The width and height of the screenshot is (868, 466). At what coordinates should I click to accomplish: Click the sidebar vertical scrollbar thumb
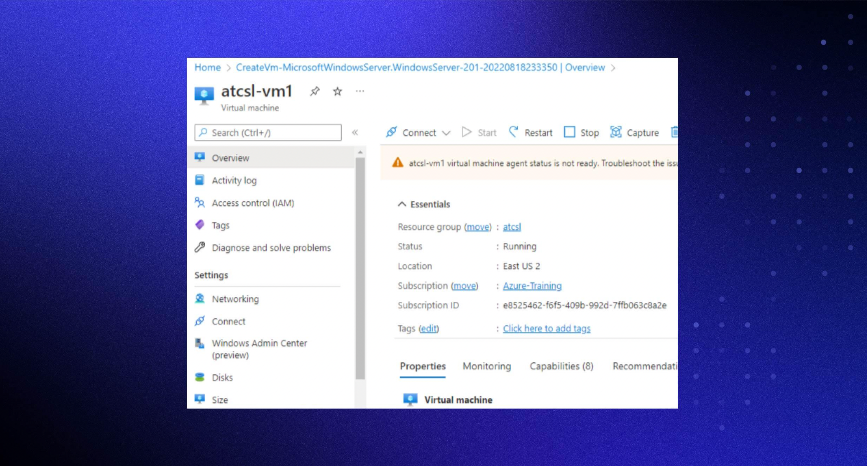360,268
